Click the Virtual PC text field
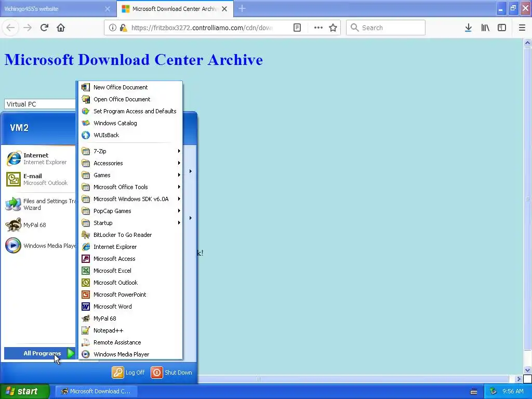Viewport: 532px width, 399px height. click(39, 104)
